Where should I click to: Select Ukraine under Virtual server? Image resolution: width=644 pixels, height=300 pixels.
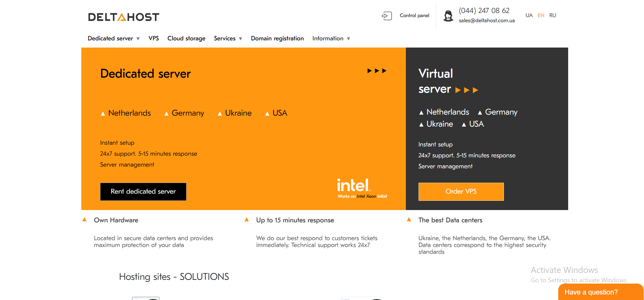440,124
